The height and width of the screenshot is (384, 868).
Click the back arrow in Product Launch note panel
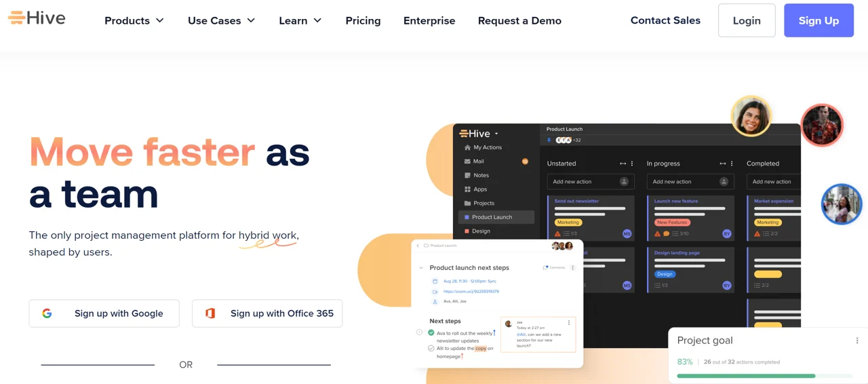point(418,246)
